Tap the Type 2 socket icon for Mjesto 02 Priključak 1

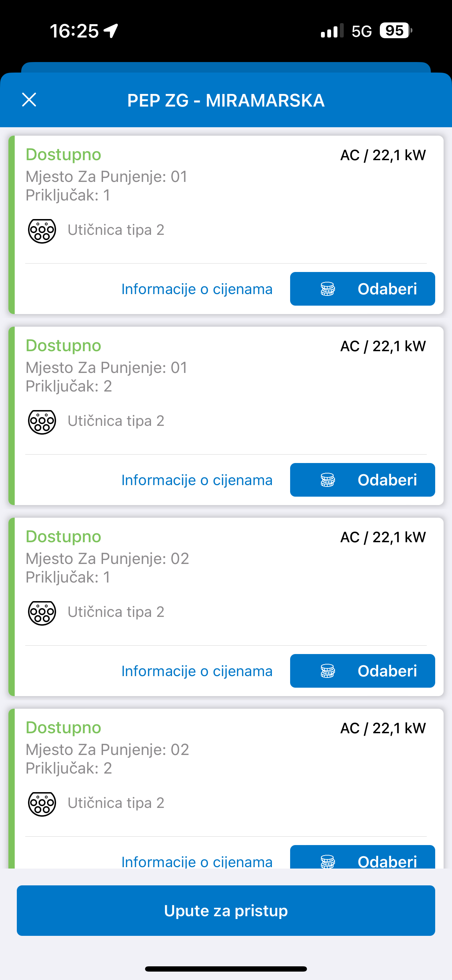42,613
